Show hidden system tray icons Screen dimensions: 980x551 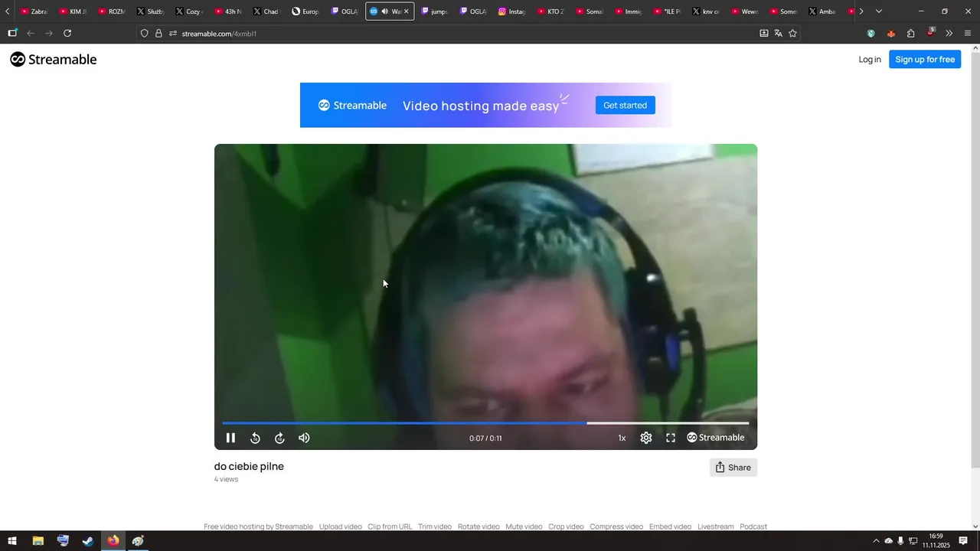(x=876, y=541)
